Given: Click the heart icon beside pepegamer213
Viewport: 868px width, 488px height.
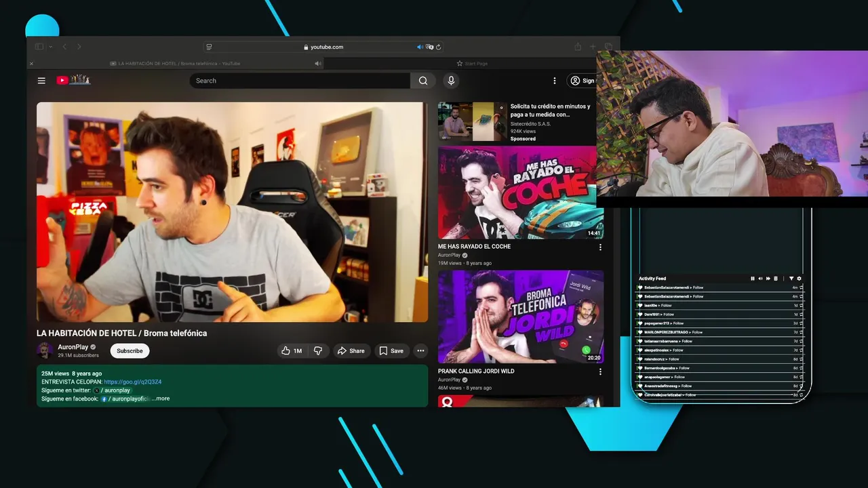Looking at the screenshot, I should point(639,323).
